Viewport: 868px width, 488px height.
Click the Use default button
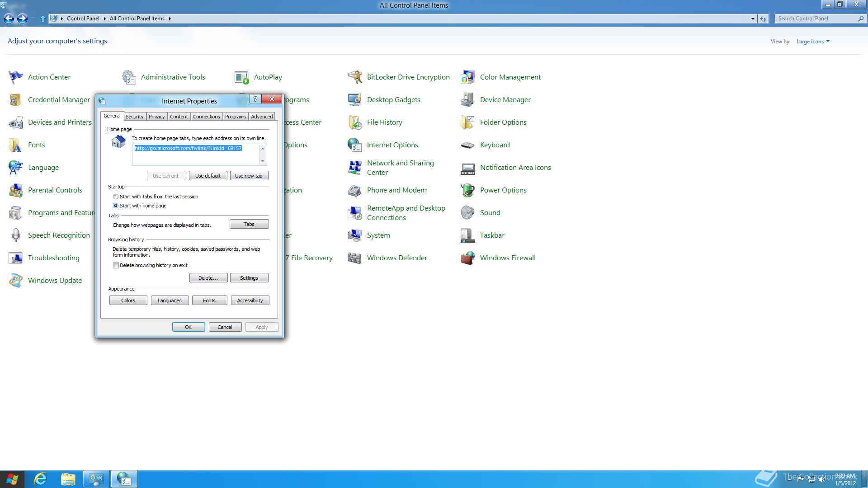pyautogui.click(x=208, y=176)
